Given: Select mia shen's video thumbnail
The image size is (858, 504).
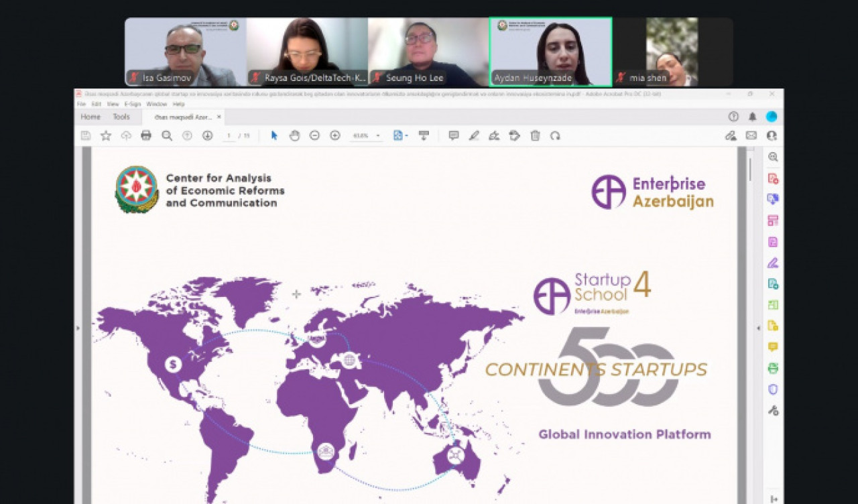Looking at the screenshot, I should coord(672,52).
